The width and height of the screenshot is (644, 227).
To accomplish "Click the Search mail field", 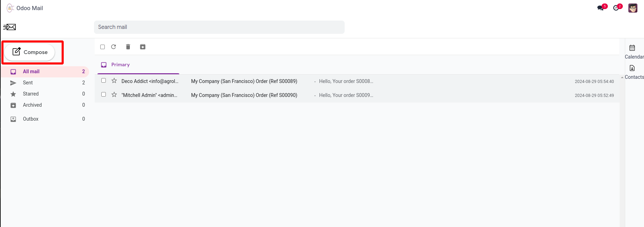I will point(219,27).
